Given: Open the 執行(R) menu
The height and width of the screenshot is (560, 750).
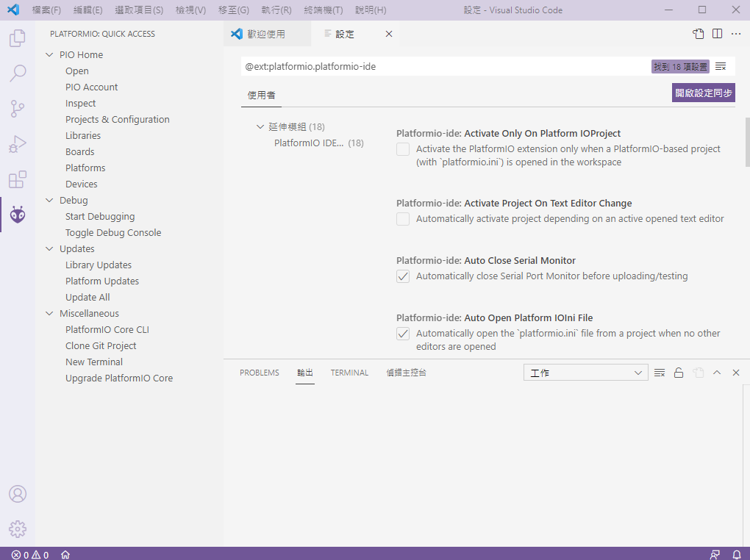Looking at the screenshot, I should coord(276,10).
